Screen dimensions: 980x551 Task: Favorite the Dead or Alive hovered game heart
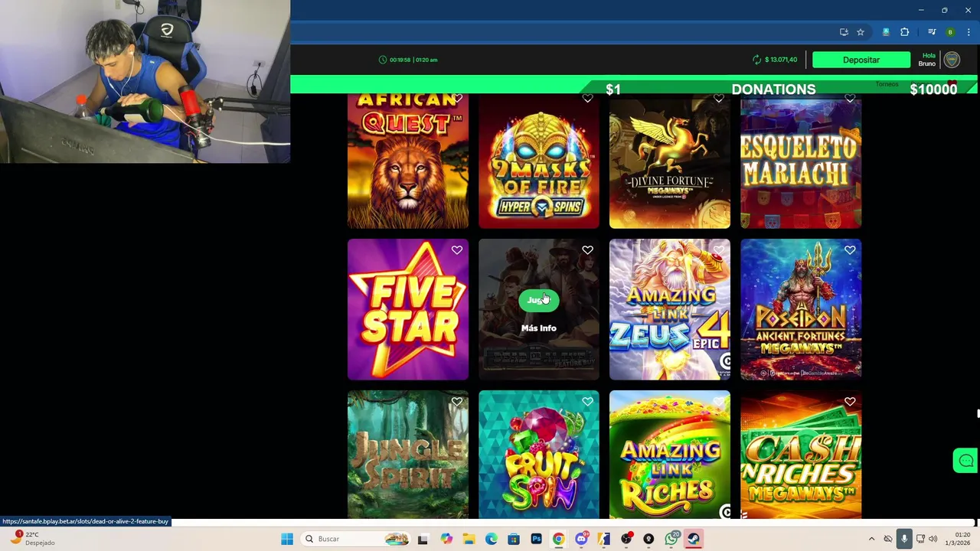(587, 250)
